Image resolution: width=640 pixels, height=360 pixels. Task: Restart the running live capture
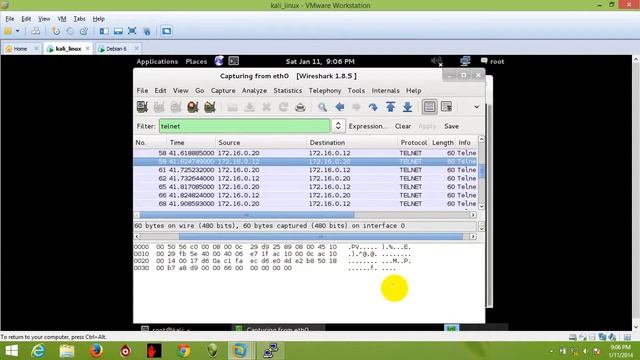[x=210, y=107]
